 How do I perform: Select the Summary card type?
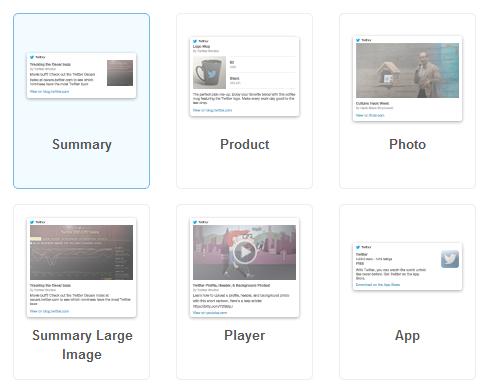pos(81,101)
